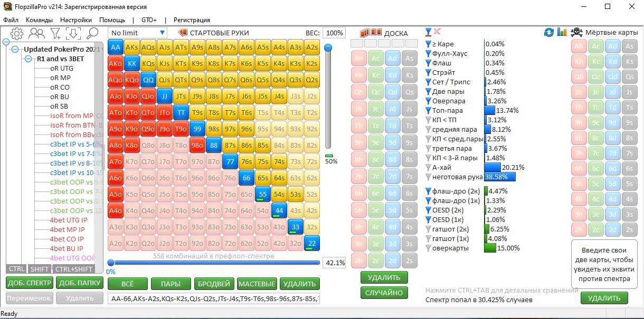Viewport: 644px width, 319px height.
Task: Open the magnifying glass search icon
Action: coord(92,34)
